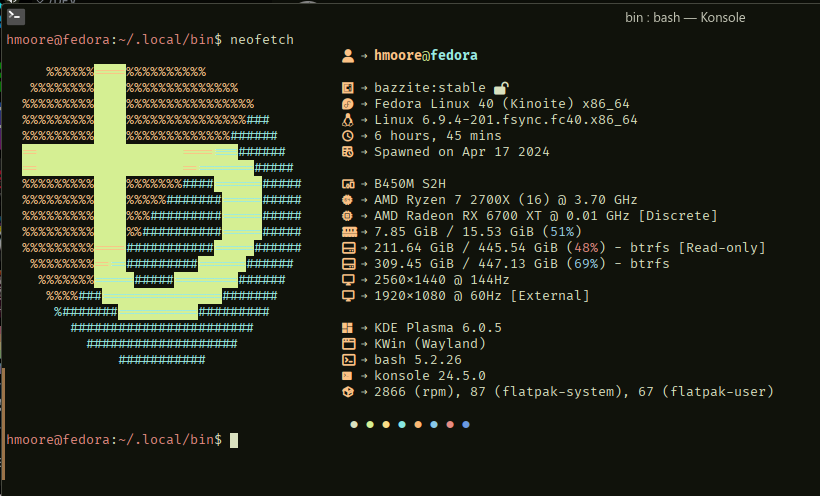Screen dimensions: 820x496
Task: Click the '51%' memory usage value
Action: click(562, 232)
